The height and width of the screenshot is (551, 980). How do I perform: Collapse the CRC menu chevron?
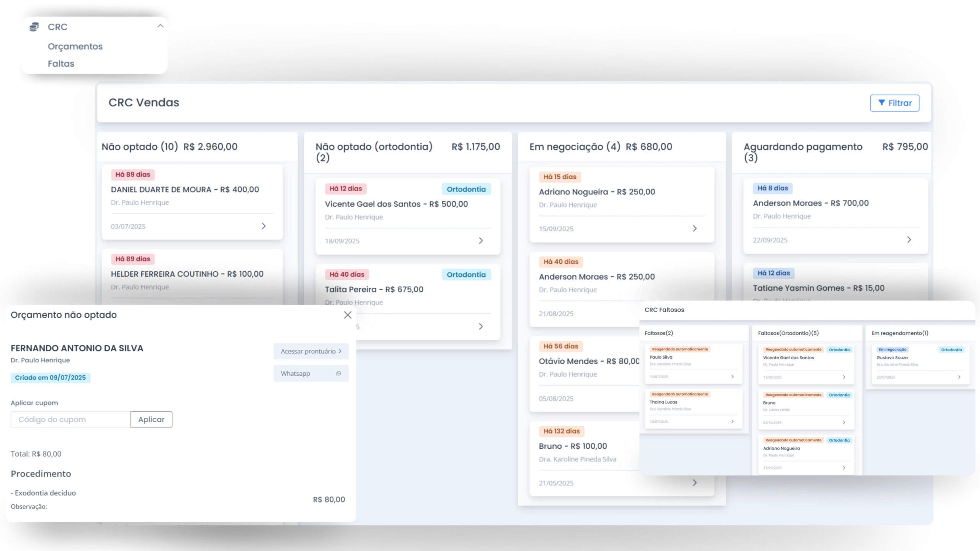tap(160, 26)
